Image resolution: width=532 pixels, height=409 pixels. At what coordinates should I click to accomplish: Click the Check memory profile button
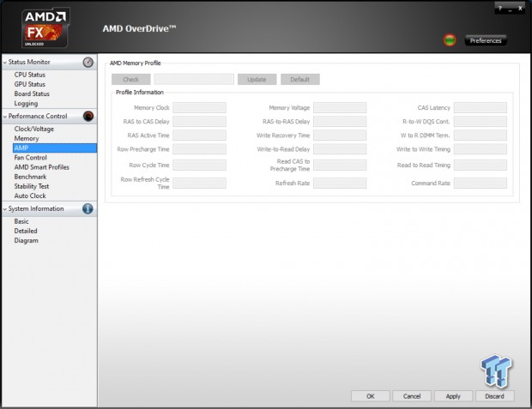(130, 79)
